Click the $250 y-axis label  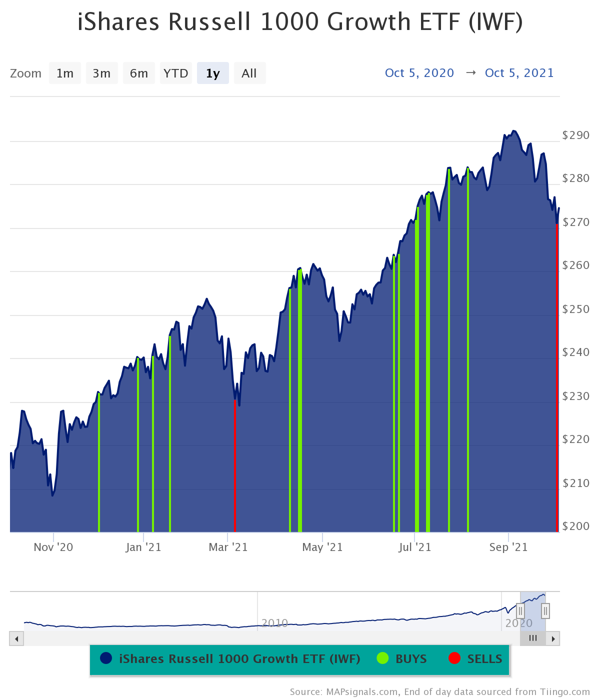(576, 309)
